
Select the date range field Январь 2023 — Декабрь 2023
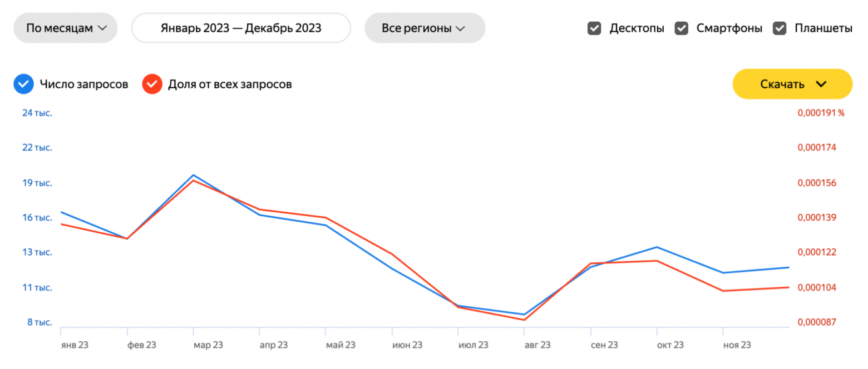241,28
